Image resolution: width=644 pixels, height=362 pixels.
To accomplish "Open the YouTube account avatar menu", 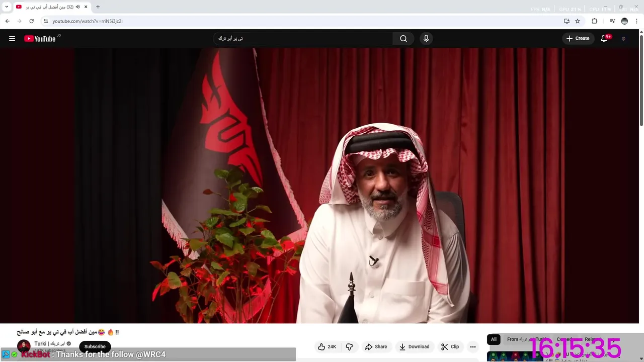I will (624, 39).
